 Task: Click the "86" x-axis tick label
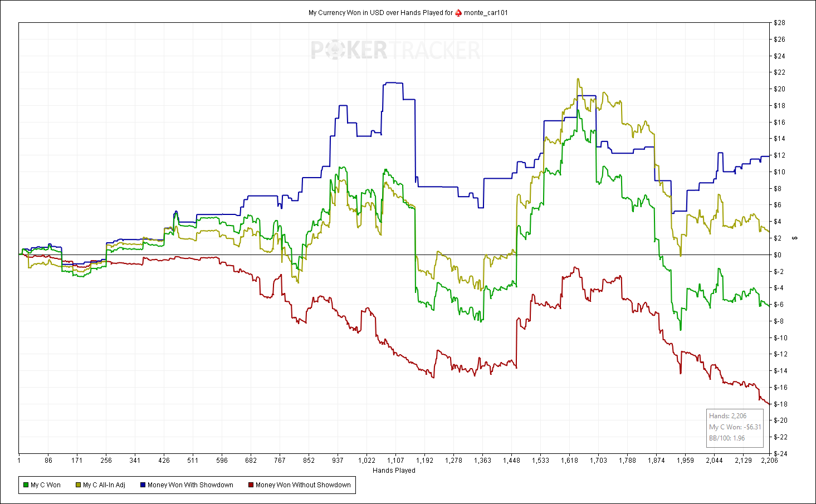coord(48,461)
